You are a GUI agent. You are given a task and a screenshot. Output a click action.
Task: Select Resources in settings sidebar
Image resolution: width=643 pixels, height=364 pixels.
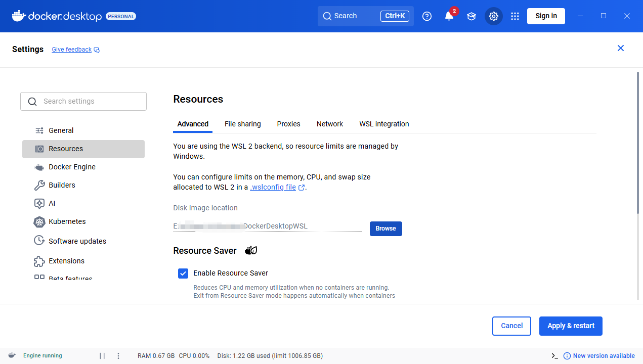[x=83, y=149]
